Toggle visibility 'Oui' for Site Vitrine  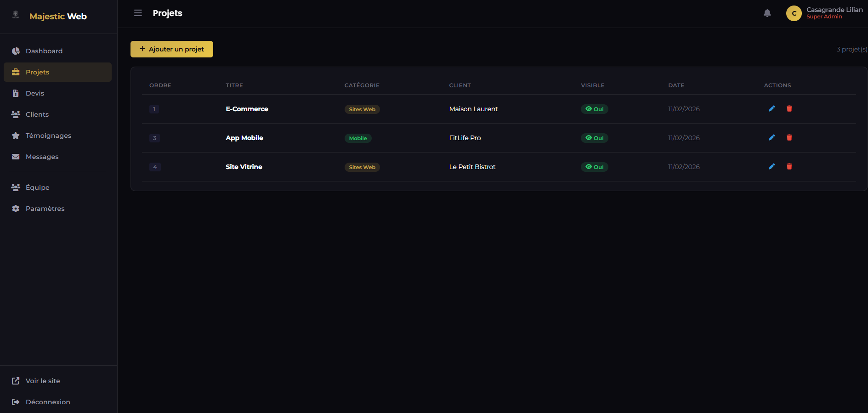(x=594, y=167)
